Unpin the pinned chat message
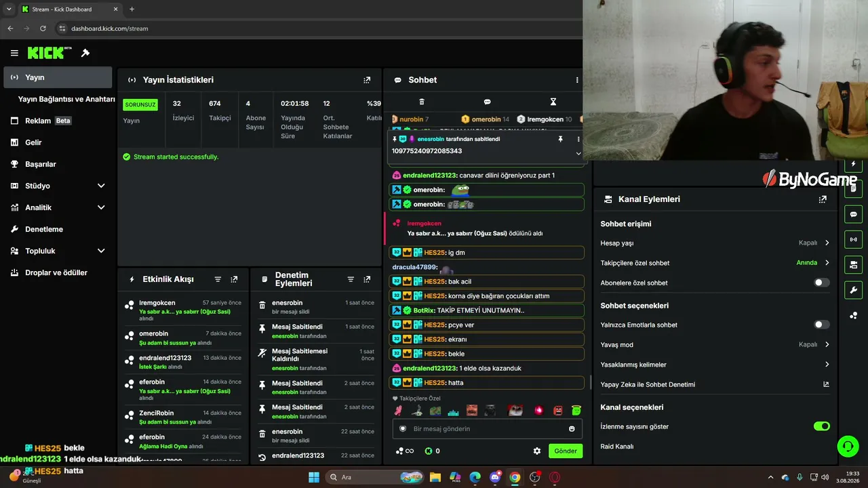Image resolution: width=868 pixels, height=488 pixels. [560, 139]
